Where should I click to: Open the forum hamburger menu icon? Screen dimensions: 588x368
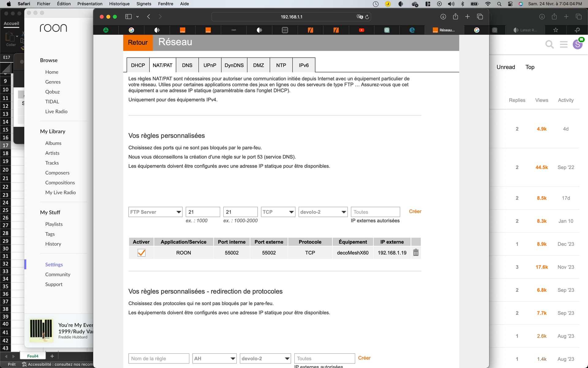point(563,44)
